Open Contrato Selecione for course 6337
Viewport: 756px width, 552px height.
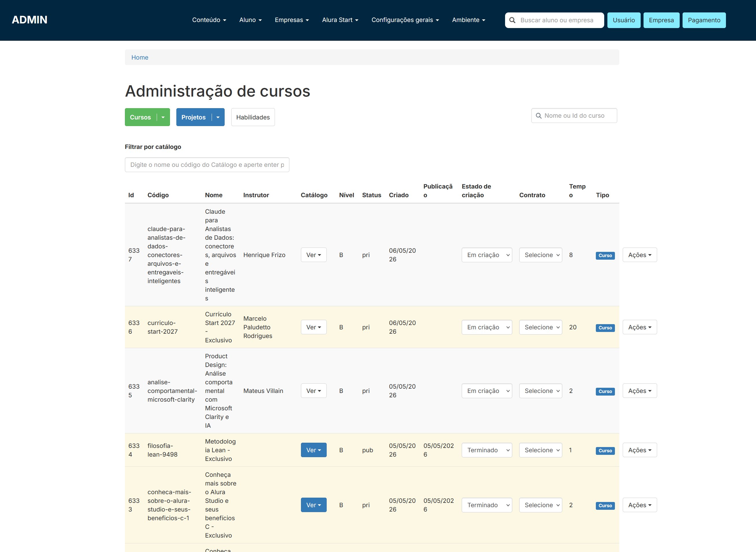coord(541,255)
